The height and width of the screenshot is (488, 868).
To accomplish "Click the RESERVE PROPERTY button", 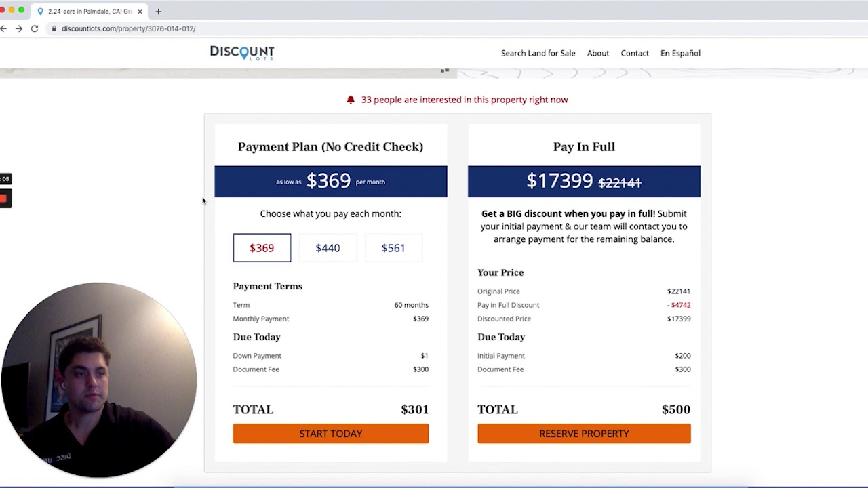I will (584, 434).
